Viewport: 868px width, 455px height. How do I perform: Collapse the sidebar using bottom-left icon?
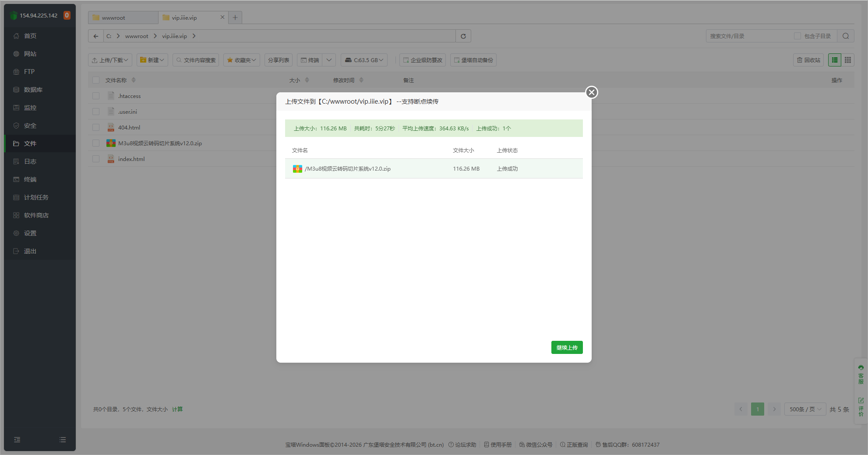click(x=17, y=440)
